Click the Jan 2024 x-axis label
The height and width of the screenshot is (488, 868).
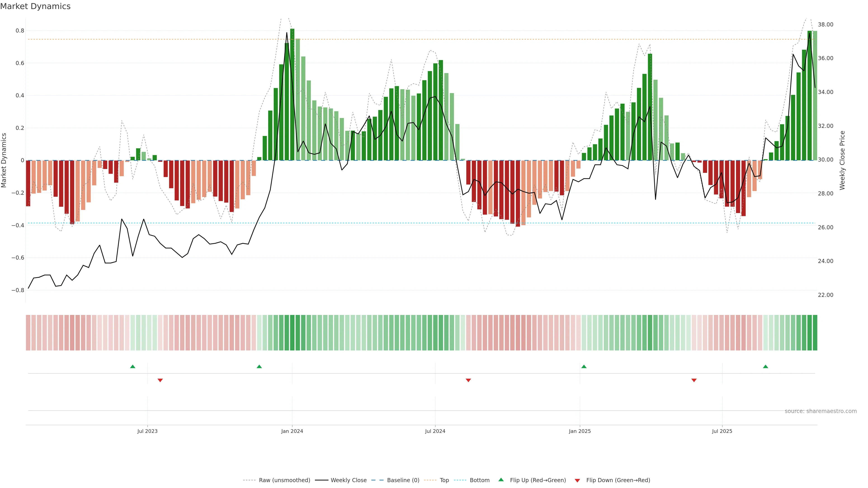(292, 431)
